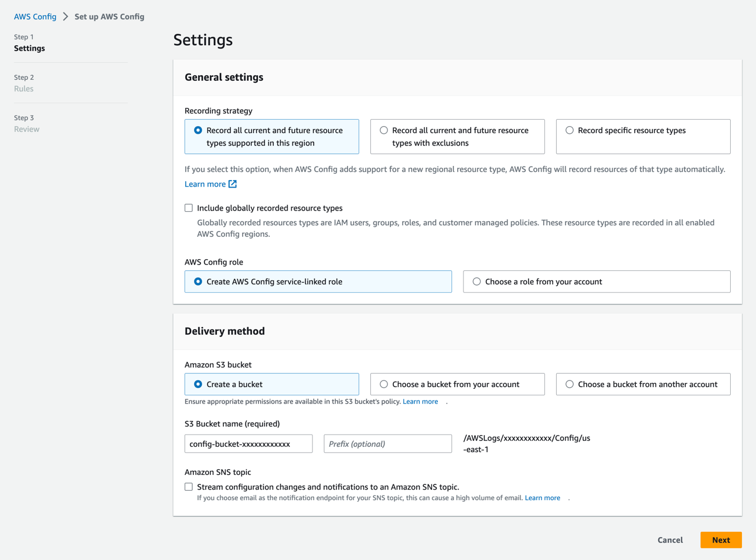Click the Prefix (optional) input field

pos(387,443)
